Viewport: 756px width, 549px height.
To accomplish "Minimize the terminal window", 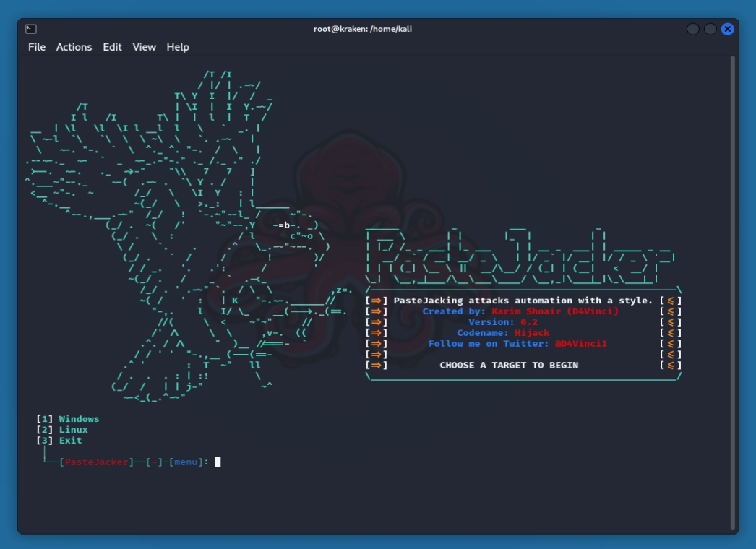I will click(692, 29).
